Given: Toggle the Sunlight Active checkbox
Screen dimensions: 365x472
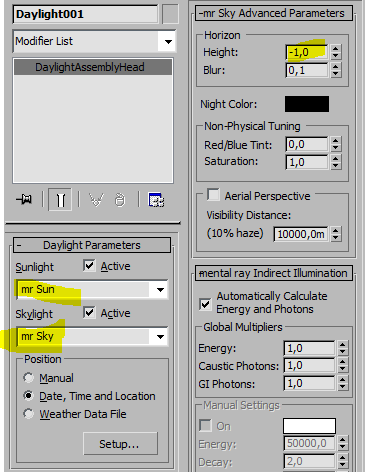Looking at the screenshot, I should (89, 266).
